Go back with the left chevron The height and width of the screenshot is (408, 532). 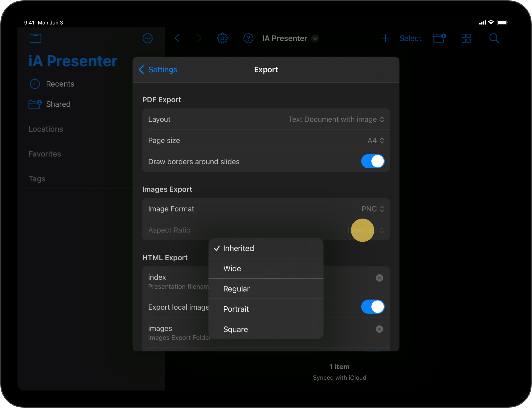(x=177, y=38)
